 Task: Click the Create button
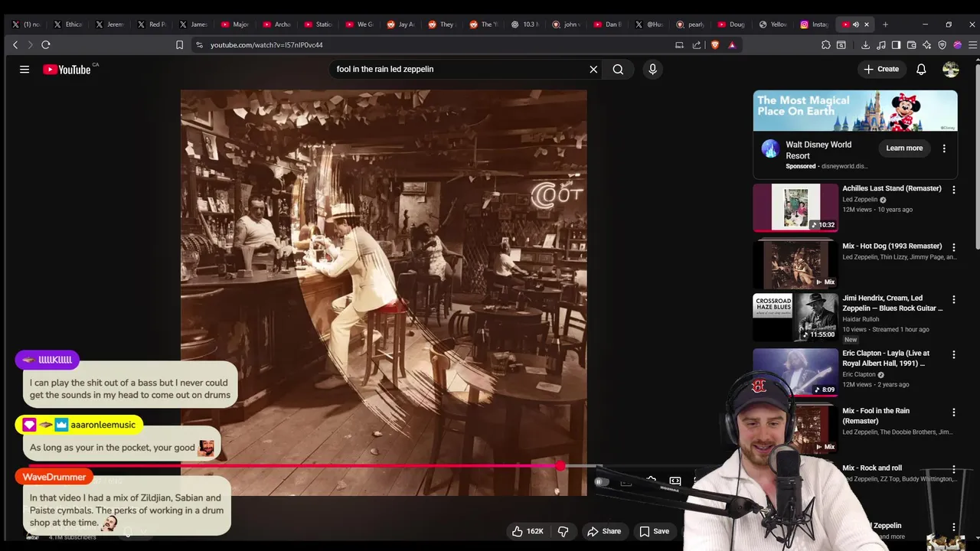881,69
